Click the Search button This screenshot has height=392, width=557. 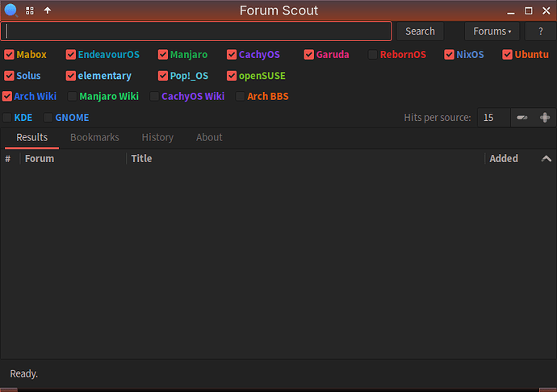[x=420, y=31]
